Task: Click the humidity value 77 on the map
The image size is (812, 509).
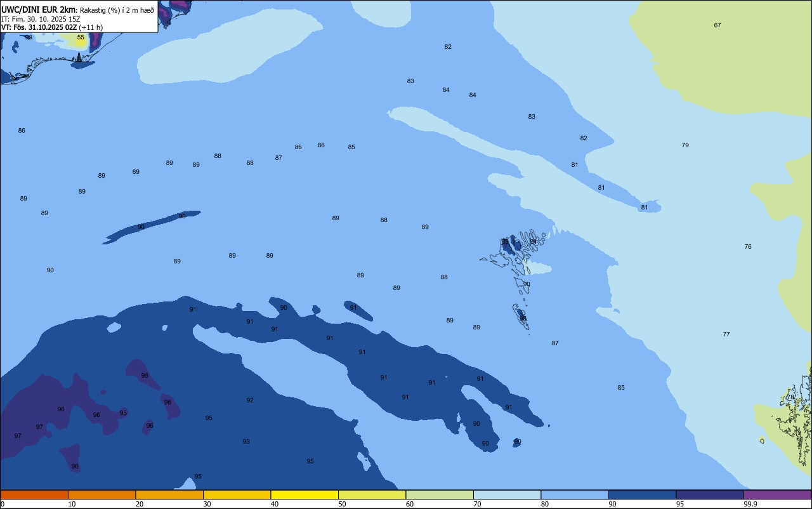Action: pyautogui.click(x=726, y=334)
